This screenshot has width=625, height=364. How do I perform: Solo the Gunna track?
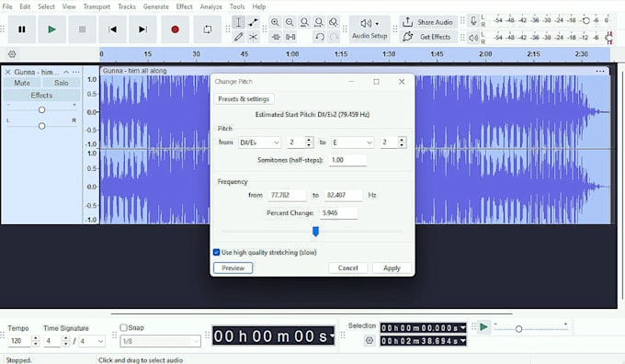(x=61, y=83)
